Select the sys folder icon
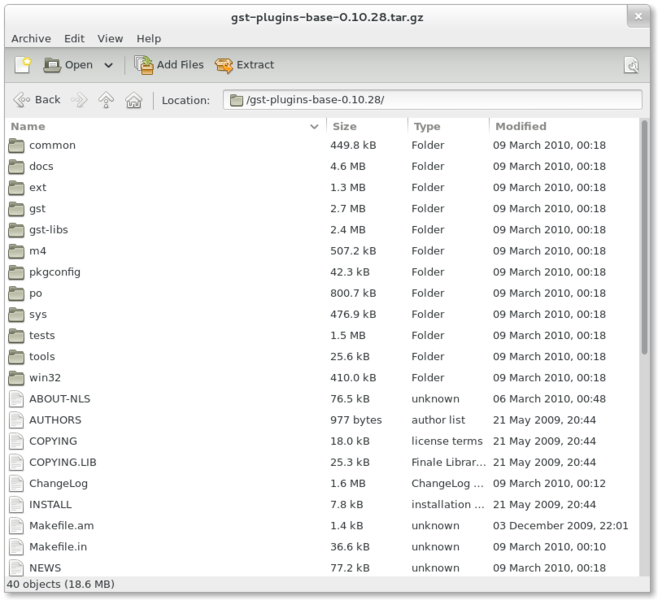The width and height of the screenshot is (658, 600). coord(16,314)
